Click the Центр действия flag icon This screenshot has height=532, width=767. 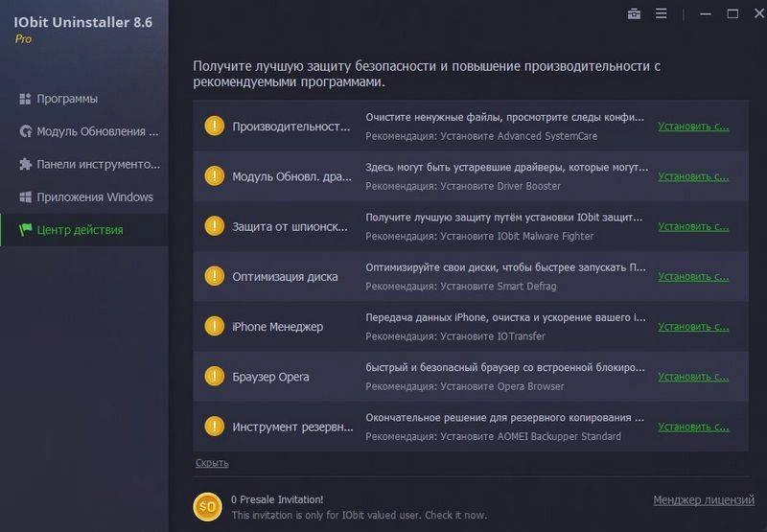[26, 229]
